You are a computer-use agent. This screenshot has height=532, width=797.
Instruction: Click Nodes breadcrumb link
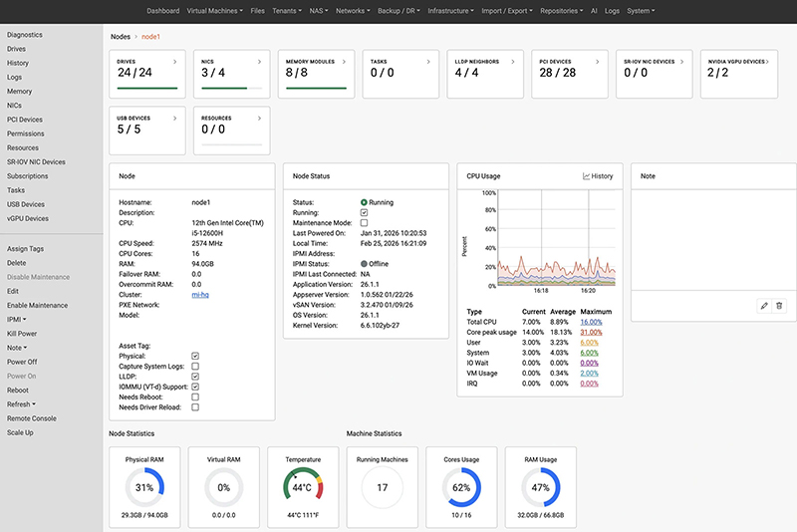click(x=121, y=37)
